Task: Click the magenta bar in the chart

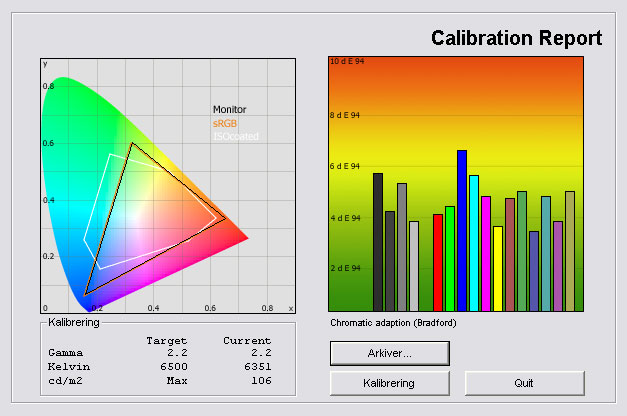Action: [485, 253]
